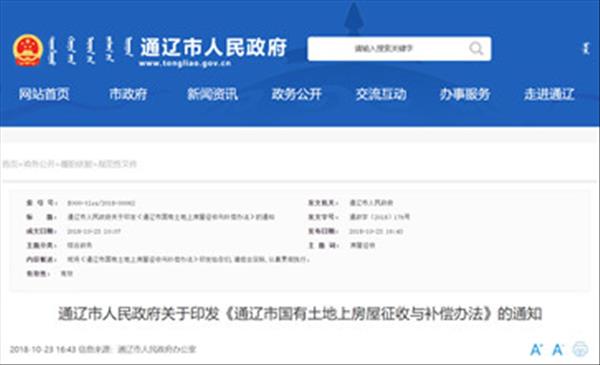
Task: Click the search magnifier icon
Action: point(476,49)
